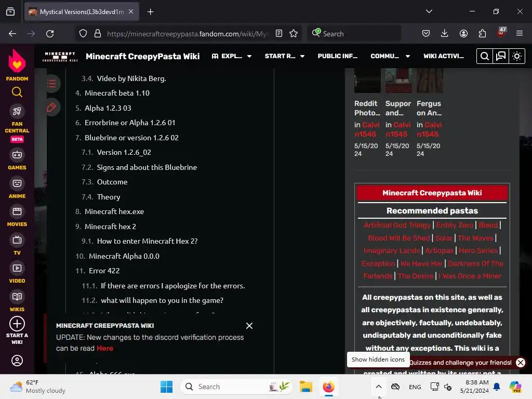The image size is (532, 399).
Task: Open the Fandom home logo
Action: tap(17, 65)
